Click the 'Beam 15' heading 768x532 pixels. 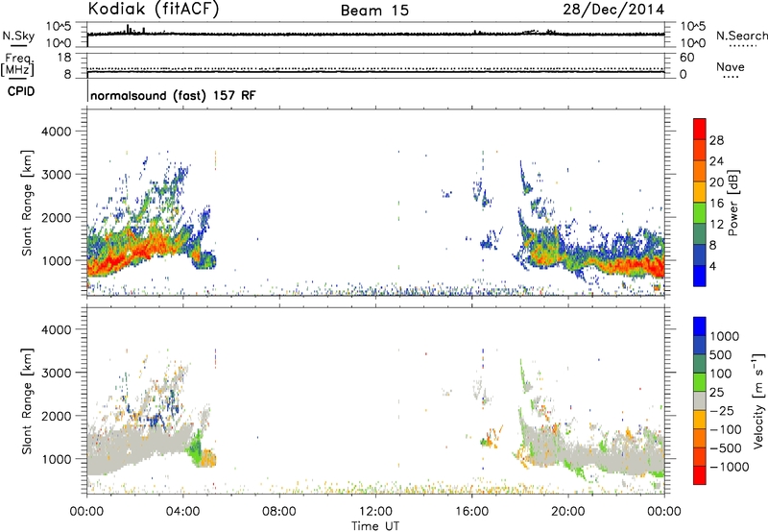(374, 11)
